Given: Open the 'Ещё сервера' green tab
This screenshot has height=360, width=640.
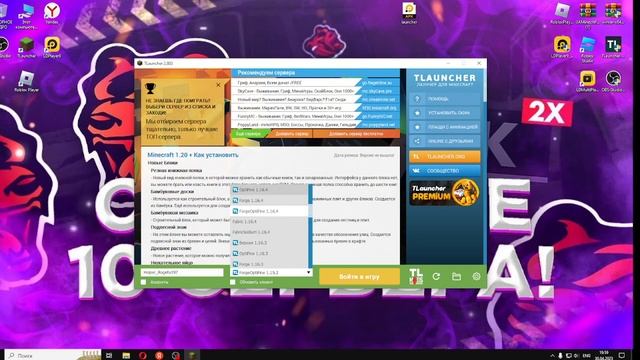Looking at the screenshot, I should 249,134.
